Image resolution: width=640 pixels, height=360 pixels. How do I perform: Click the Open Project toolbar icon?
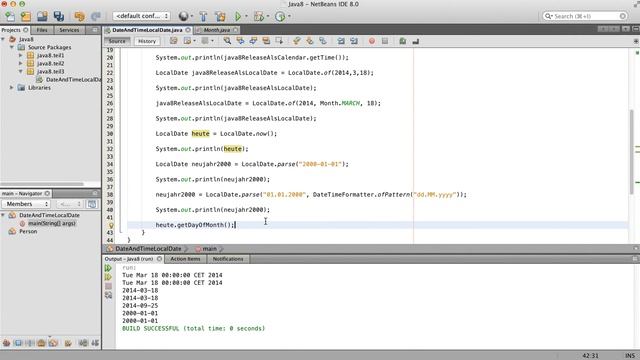point(42,16)
